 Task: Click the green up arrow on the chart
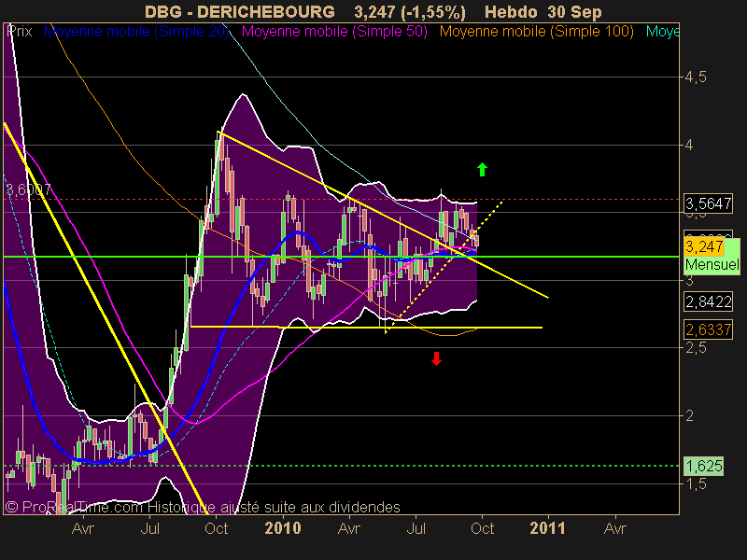pos(482,169)
